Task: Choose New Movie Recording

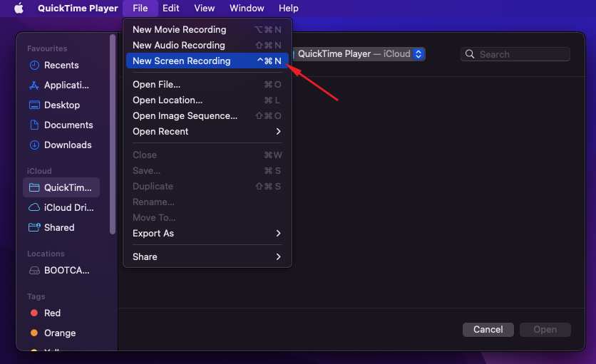Action: point(207,30)
